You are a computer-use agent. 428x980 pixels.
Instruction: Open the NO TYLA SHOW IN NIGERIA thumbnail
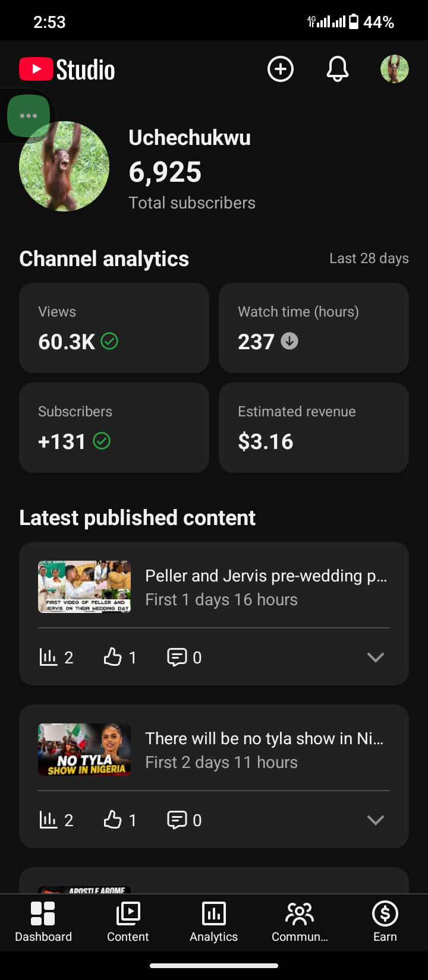[84, 750]
